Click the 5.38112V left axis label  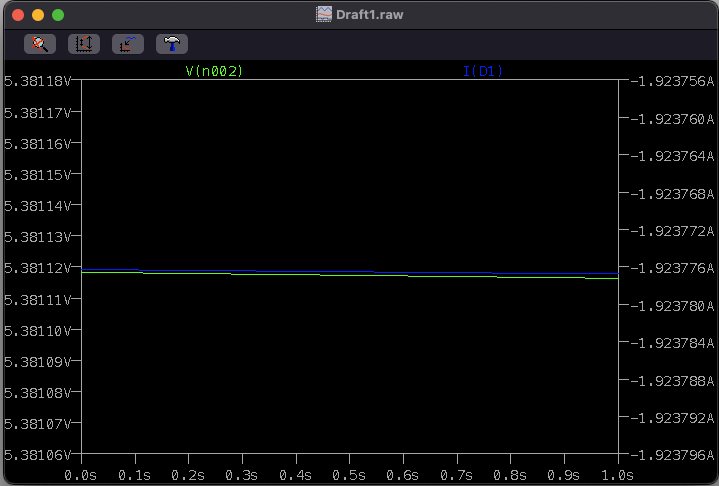[x=38, y=268]
